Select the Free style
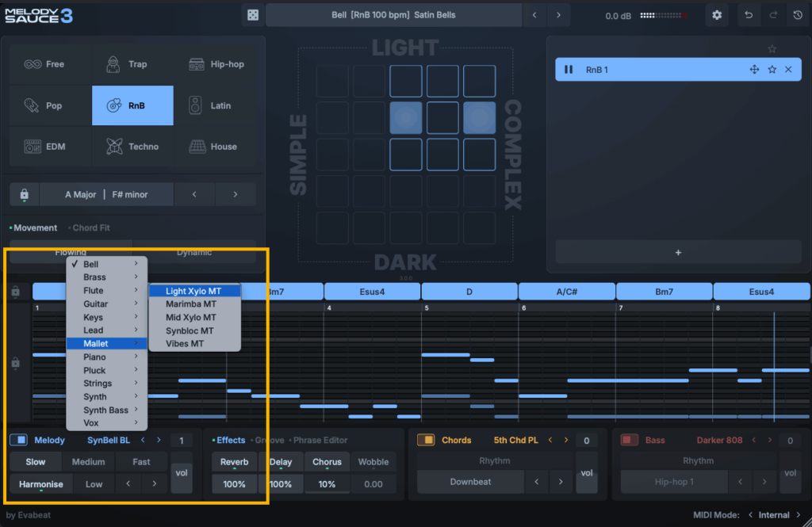The width and height of the screenshot is (812, 527). click(51, 64)
